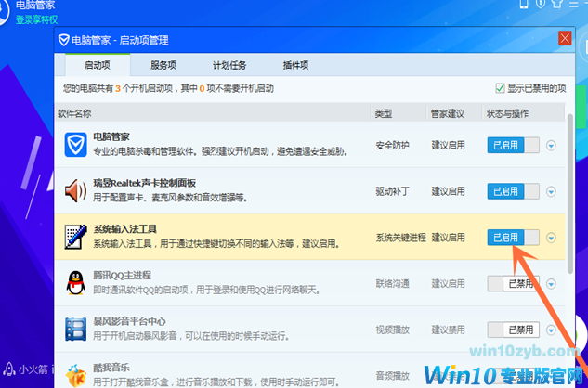The height and width of the screenshot is (388, 588).
Task: Click the 建议禁用 suggestion for 暴风影音
Action: pyautogui.click(x=448, y=330)
